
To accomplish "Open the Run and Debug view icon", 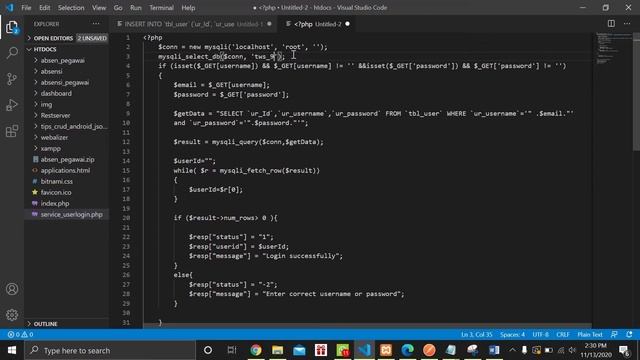I will point(12,105).
